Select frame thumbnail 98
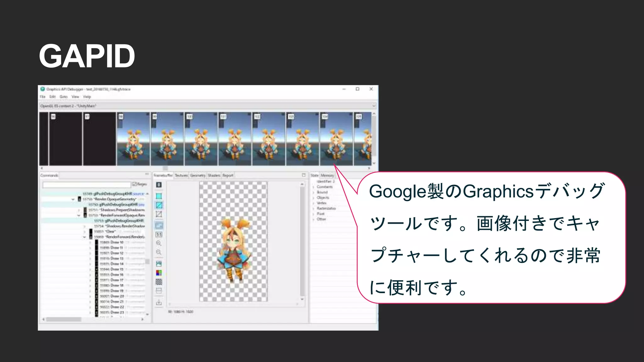The width and height of the screenshot is (644, 362). click(x=133, y=139)
